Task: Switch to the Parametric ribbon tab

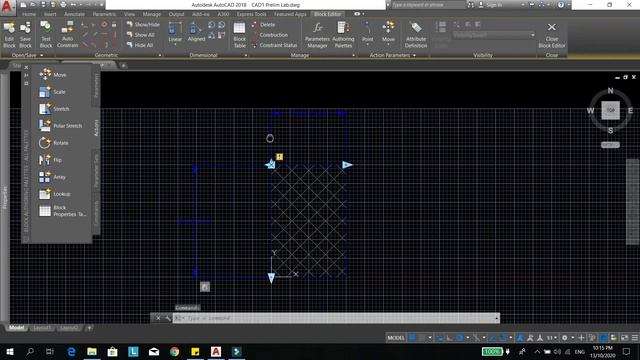Action: (x=104, y=14)
